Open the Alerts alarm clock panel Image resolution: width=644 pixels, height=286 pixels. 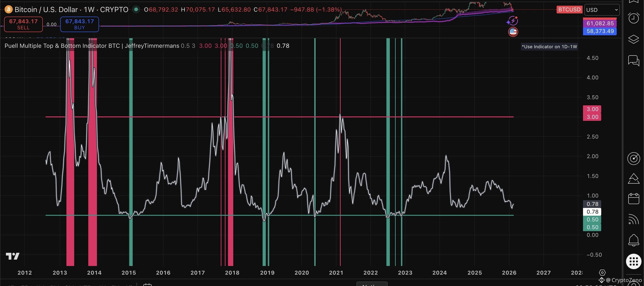pyautogui.click(x=633, y=18)
